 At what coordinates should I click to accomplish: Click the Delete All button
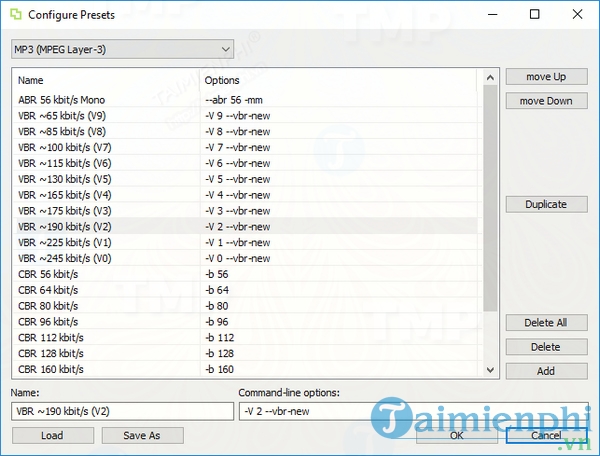tap(545, 323)
